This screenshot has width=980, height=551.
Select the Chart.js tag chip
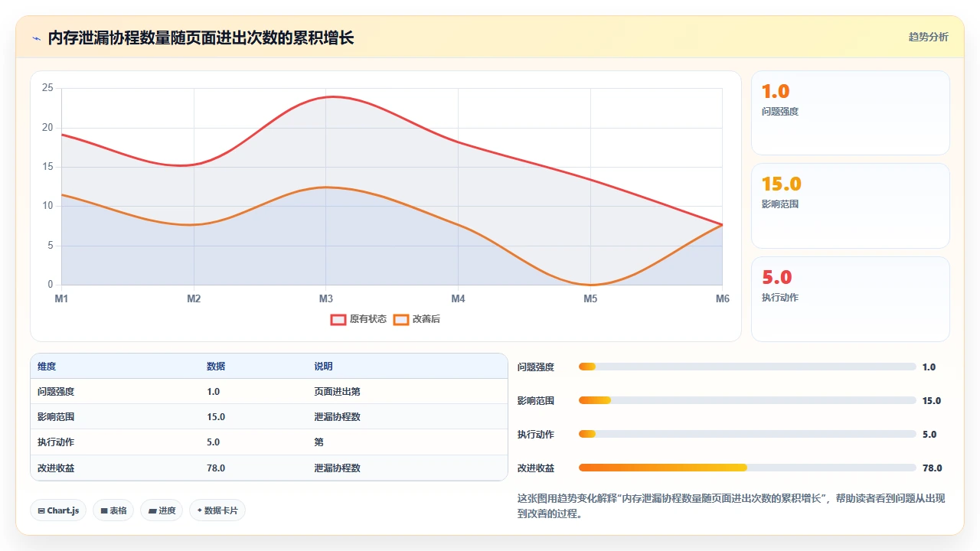(x=58, y=510)
